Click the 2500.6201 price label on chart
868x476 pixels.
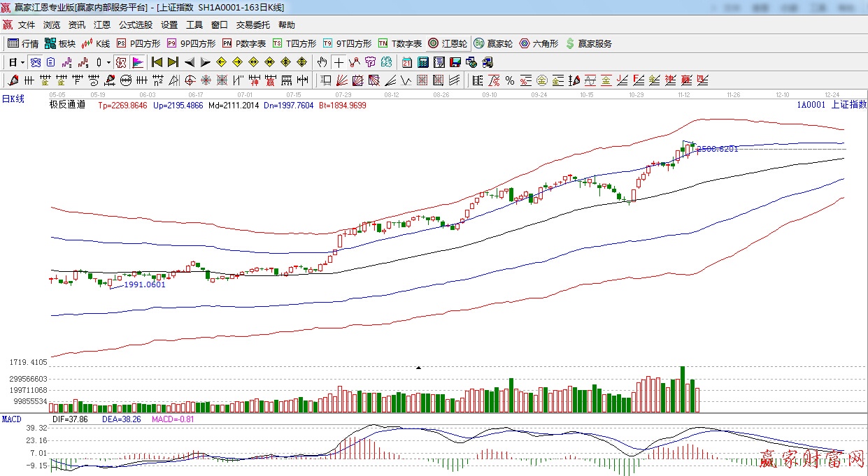(717, 149)
